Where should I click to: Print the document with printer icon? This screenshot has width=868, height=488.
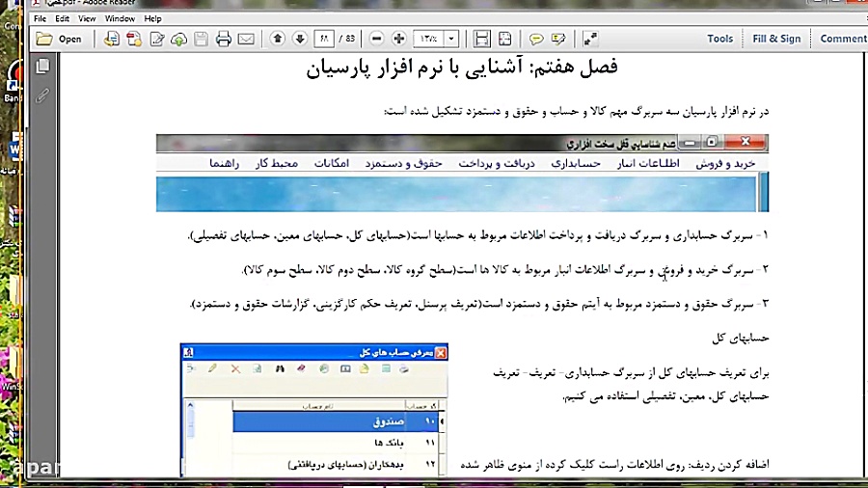coord(224,39)
